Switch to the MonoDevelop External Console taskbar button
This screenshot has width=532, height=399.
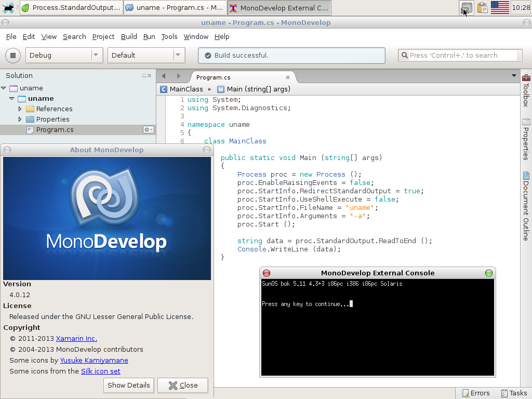coord(280,8)
